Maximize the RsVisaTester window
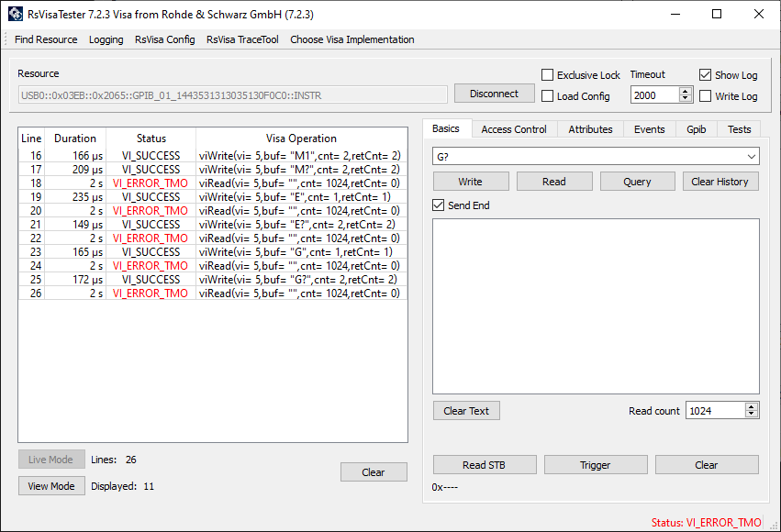The height and width of the screenshot is (532, 781). coord(717,14)
